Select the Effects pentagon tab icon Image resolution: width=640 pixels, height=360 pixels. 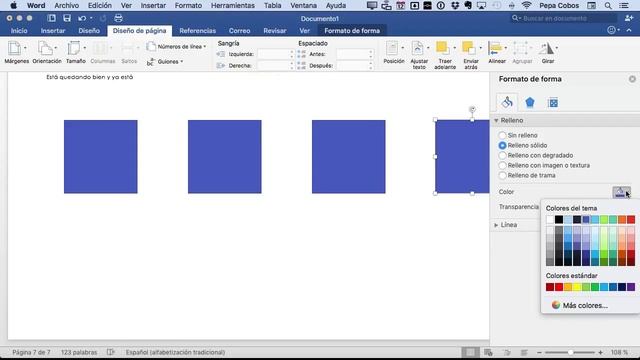pyautogui.click(x=530, y=102)
